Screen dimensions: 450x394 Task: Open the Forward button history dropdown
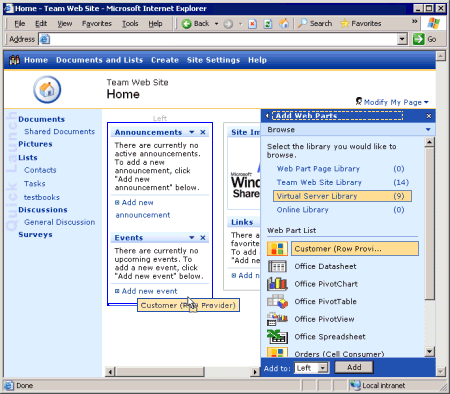click(x=240, y=24)
